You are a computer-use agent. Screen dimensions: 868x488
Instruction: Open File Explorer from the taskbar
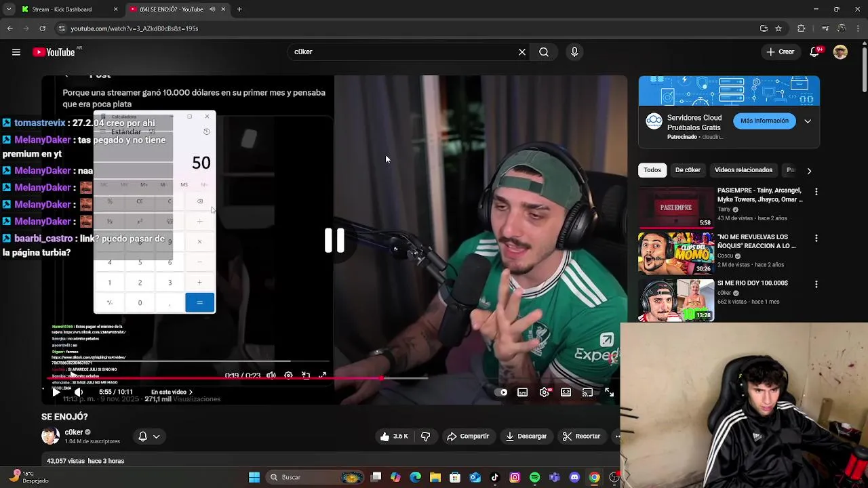(x=435, y=477)
